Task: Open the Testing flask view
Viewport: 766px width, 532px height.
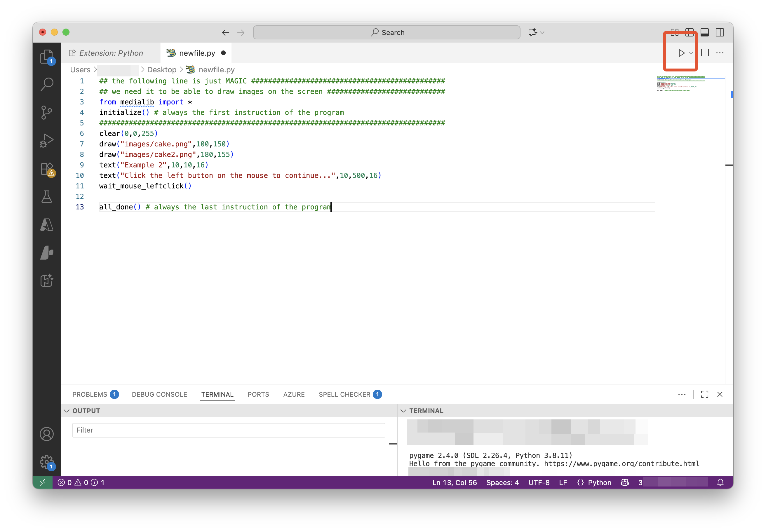Action: (x=46, y=197)
